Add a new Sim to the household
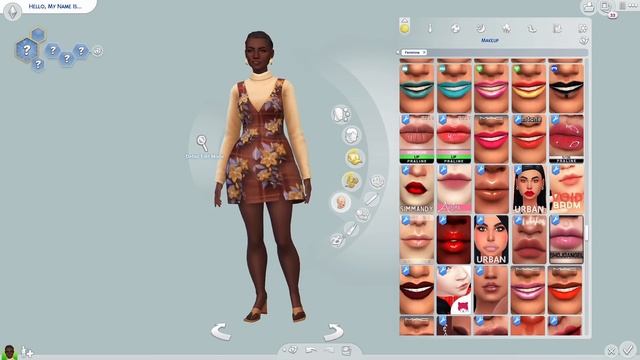 [x=27, y=351]
